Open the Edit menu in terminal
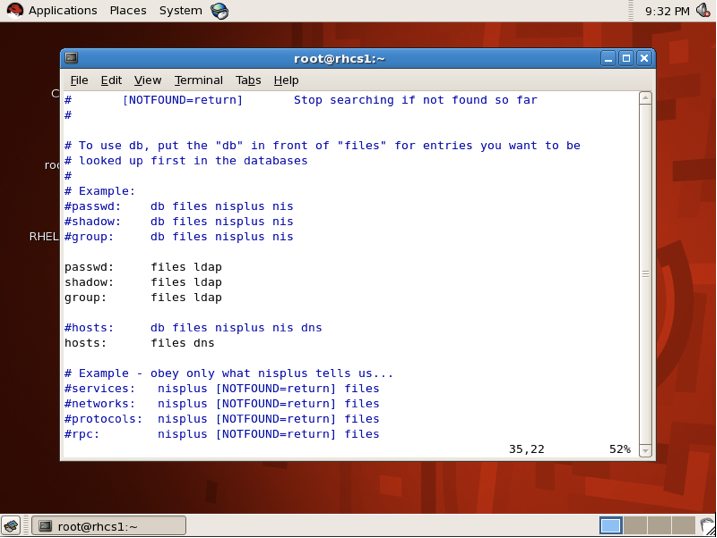The width and height of the screenshot is (717, 538). pos(111,80)
